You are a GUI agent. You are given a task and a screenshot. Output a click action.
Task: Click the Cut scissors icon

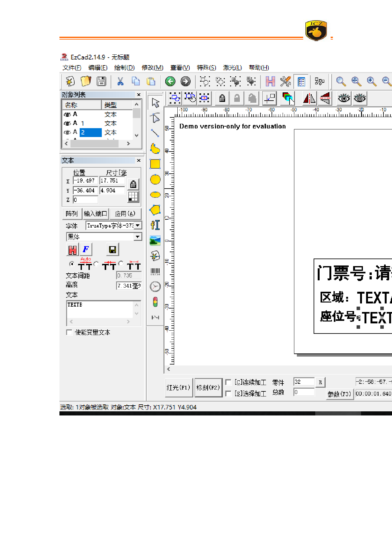(120, 81)
